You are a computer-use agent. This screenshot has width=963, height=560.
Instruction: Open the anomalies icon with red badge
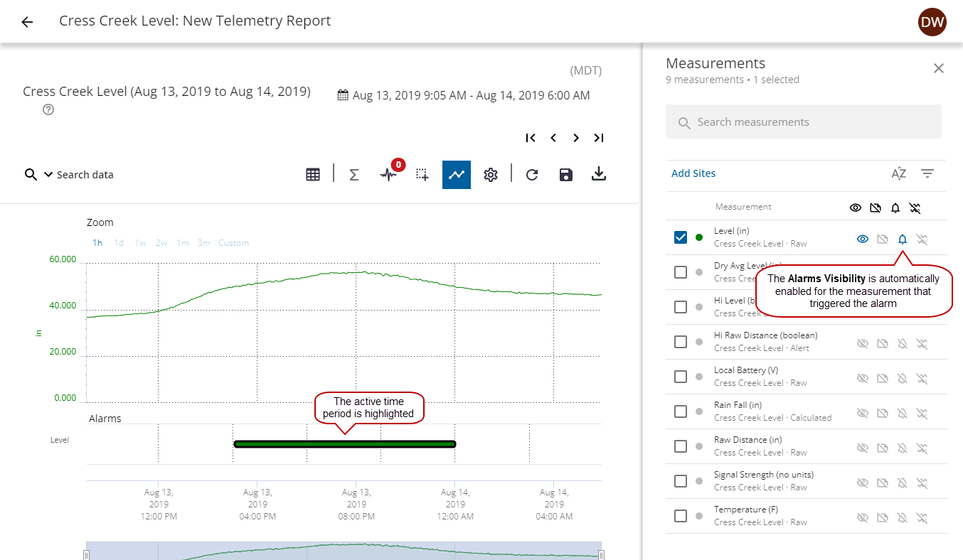(x=388, y=175)
